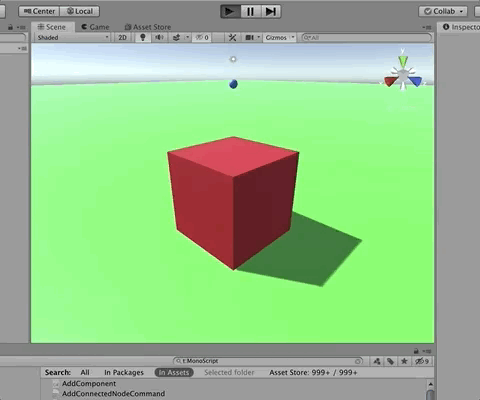
Task: Click the Scene panel options menu icon
Action: click(x=428, y=27)
